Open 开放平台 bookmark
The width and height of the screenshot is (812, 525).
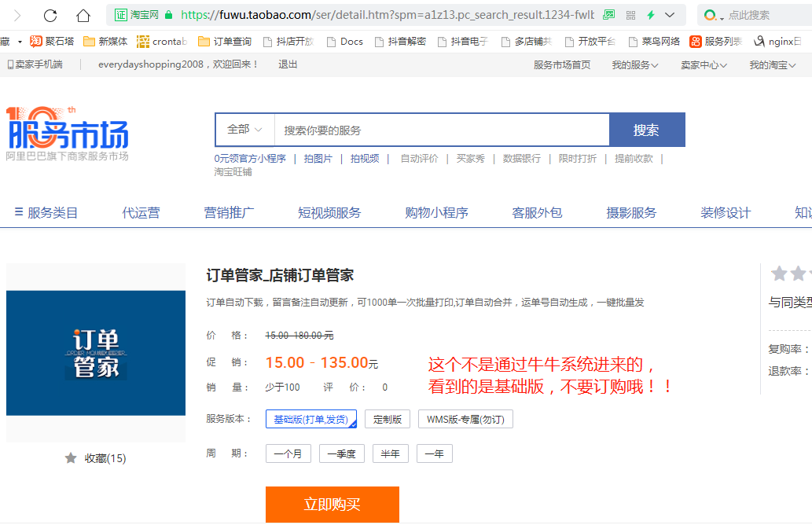[x=590, y=42]
